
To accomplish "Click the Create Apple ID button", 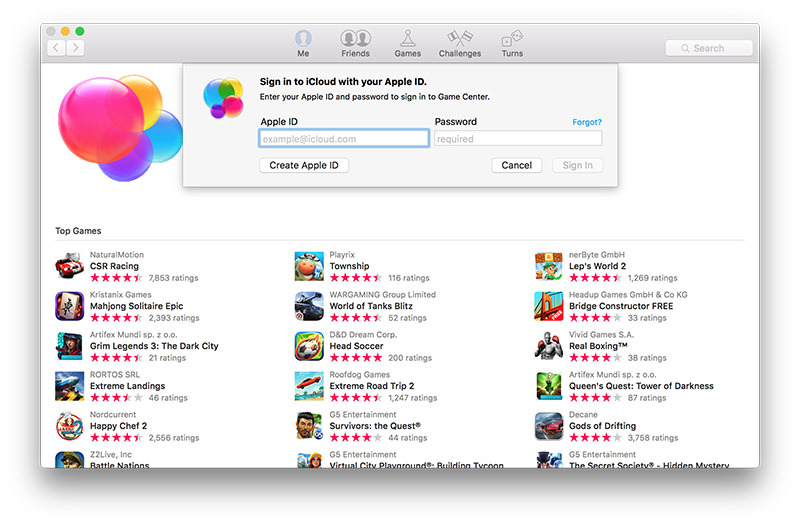I will click(x=304, y=165).
